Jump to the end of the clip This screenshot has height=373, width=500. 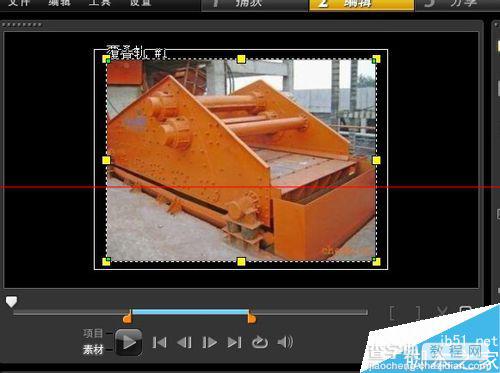234,342
